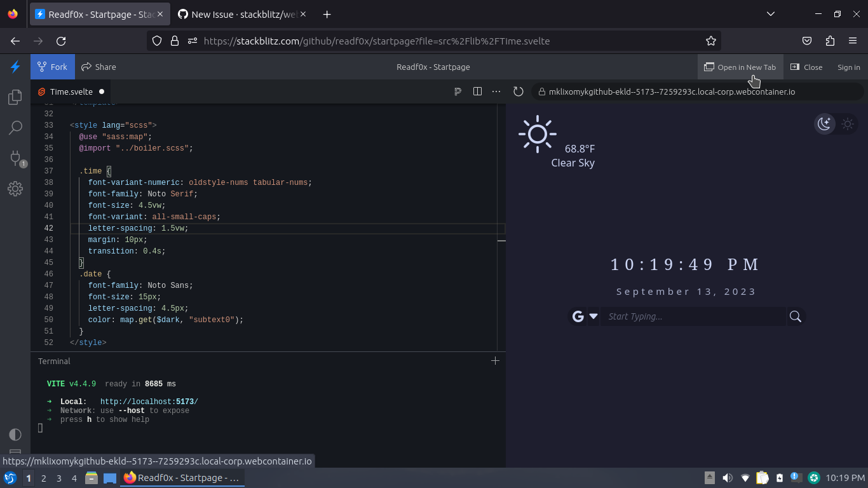868x488 pixels.
Task: Adjust the system volume from the taskbar speaker
Action: pyautogui.click(x=728, y=478)
